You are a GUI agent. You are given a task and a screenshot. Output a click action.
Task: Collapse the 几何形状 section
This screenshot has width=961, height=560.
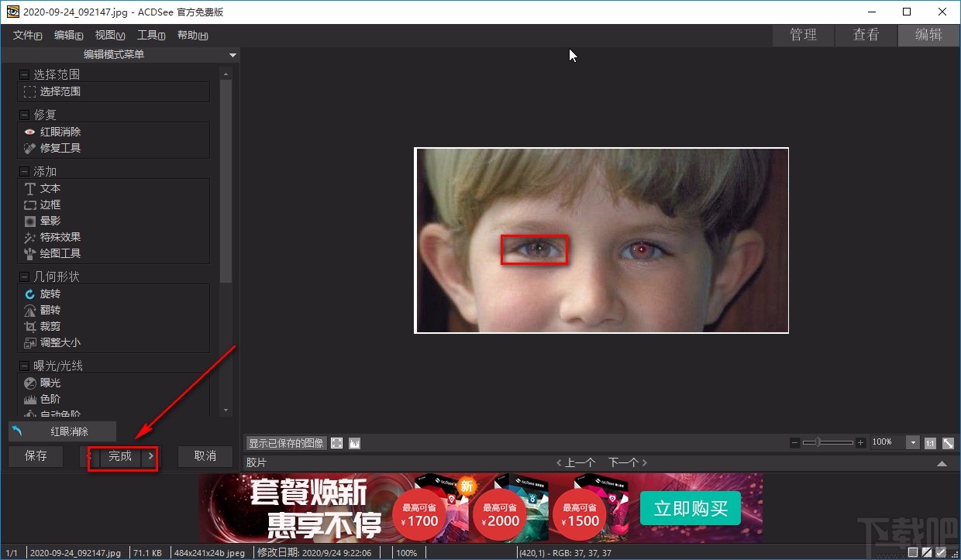(24, 277)
